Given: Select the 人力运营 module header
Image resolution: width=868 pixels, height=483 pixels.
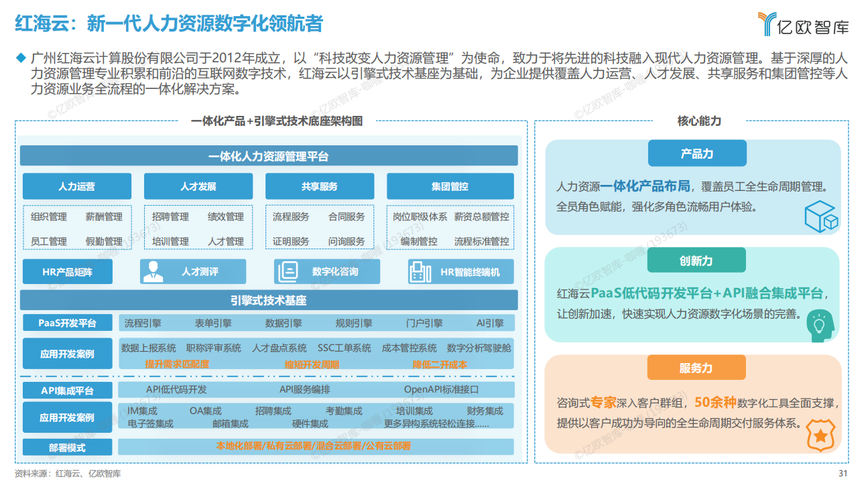Looking at the screenshot, I should (x=76, y=186).
